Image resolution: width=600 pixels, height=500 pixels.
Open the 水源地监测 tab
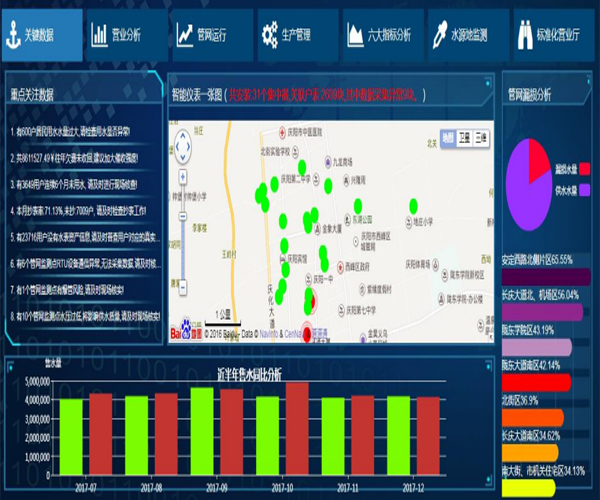(x=468, y=35)
